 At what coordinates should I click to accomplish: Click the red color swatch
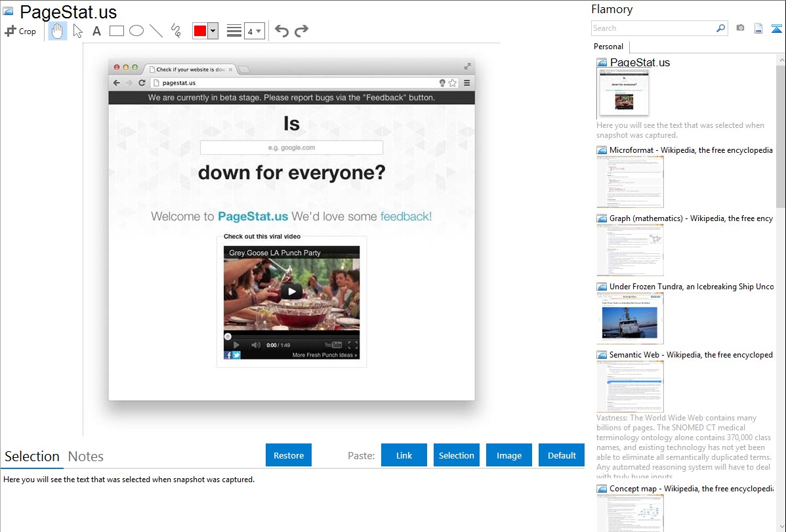[x=200, y=31]
